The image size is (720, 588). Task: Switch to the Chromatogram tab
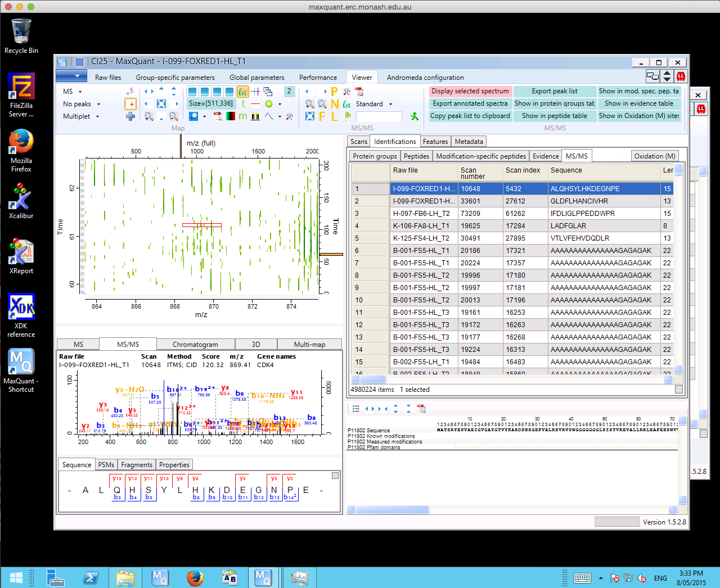click(195, 344)
